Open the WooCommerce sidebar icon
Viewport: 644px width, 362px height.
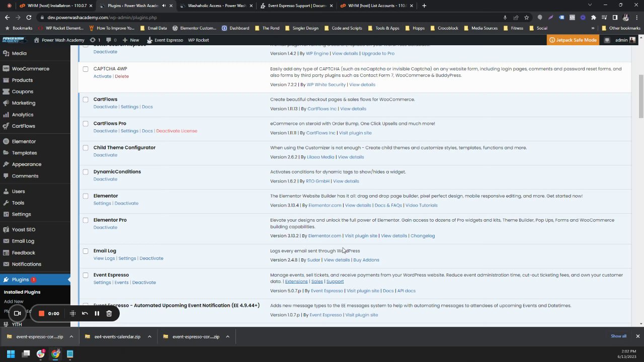point(6,68)
